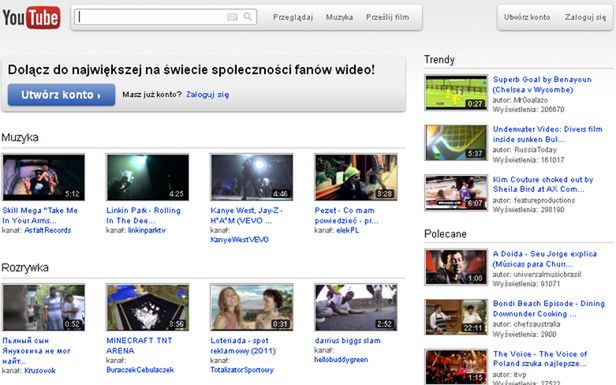Open the Rozrywka section heading
This screenshot has width=616, height=385.
[x=25, y=268]
